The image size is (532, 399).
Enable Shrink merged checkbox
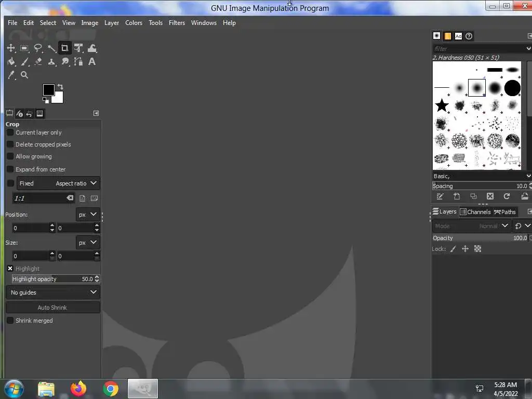(10, 320)
